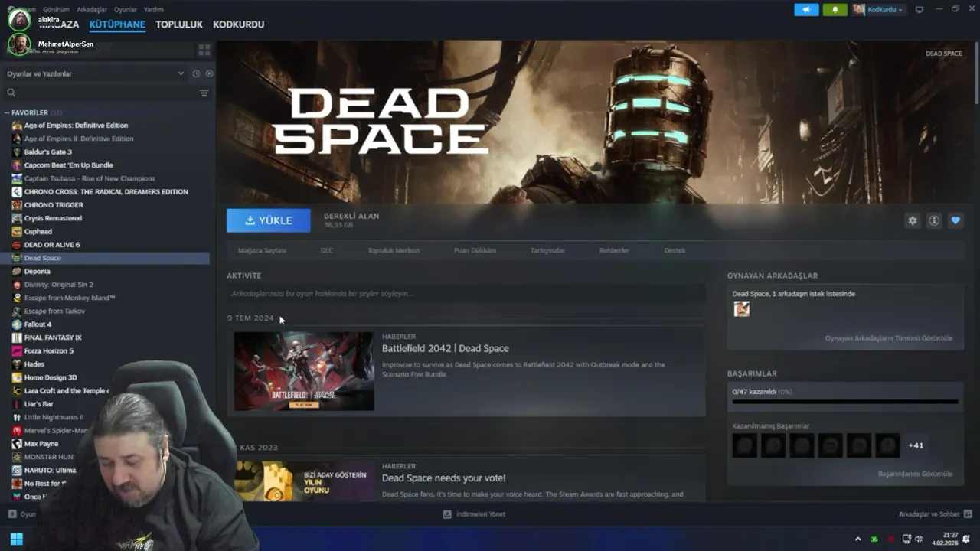
Task: Toggle Dead Space favorite heart icon
Action: click(x=955, y=220)
